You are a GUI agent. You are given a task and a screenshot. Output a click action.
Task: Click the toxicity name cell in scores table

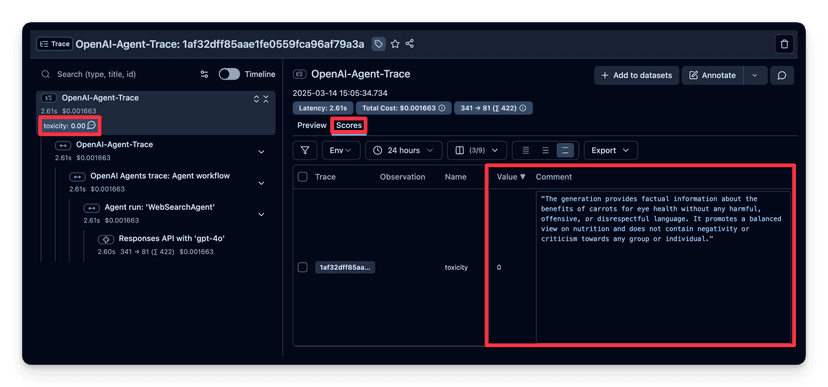tap(456, 268)
